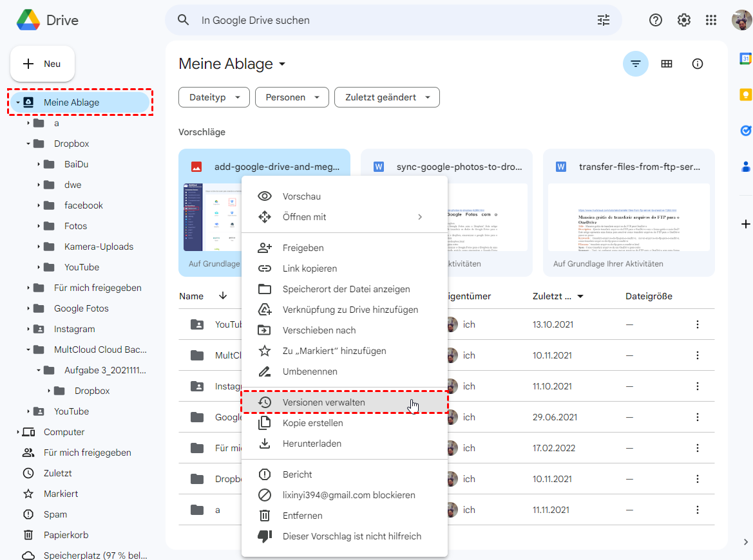Open Google Drive settings gear
The height and width of the screenshot is (560, 753).
(x=683, y=20)
